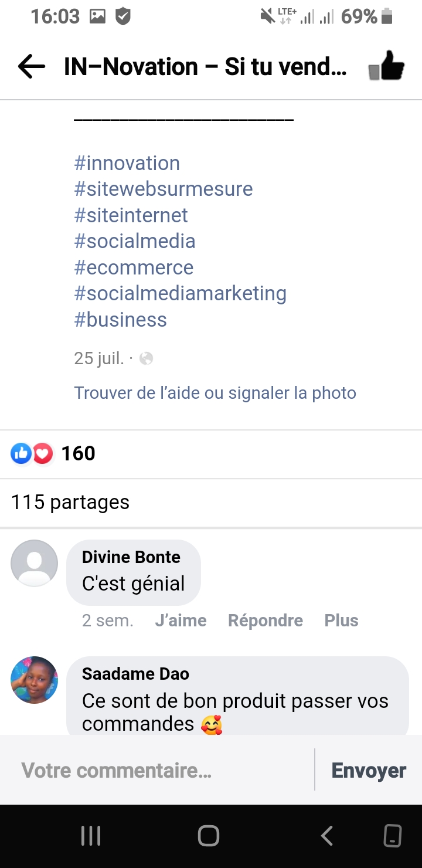Reply to Divine Bonte's comment
422x868 pixels.
coord(265,621)
